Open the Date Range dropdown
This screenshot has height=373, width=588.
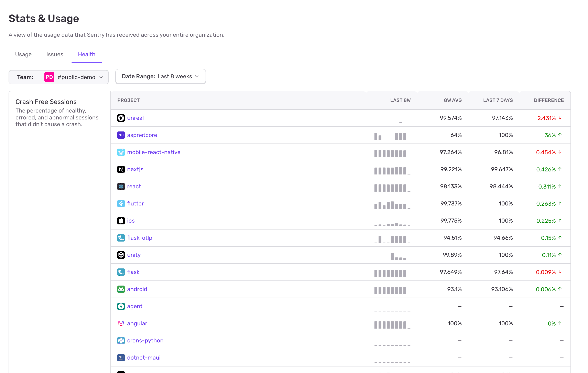tap(160, 76)
